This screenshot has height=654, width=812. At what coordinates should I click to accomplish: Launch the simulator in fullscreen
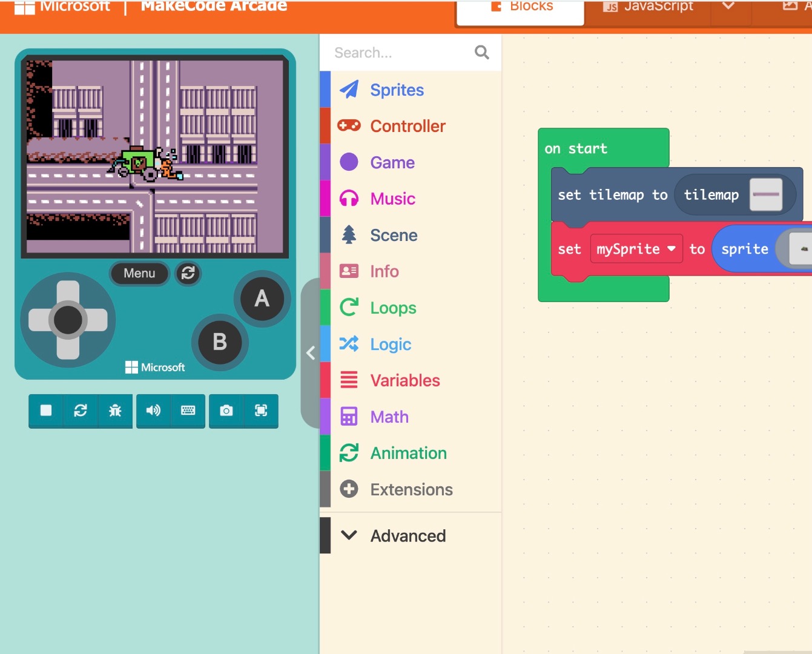click(261, 411)
